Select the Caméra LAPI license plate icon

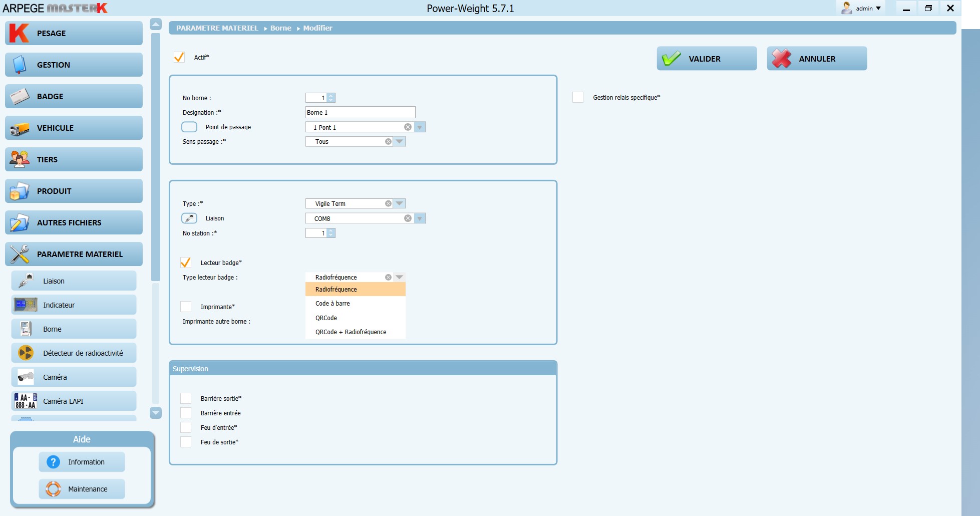(x=26, y=401)
